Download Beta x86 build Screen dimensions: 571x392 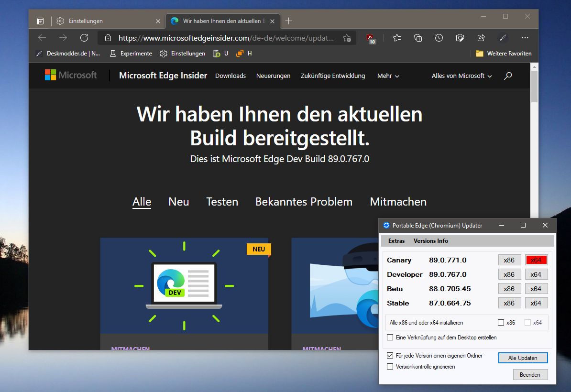click(509, 289)
